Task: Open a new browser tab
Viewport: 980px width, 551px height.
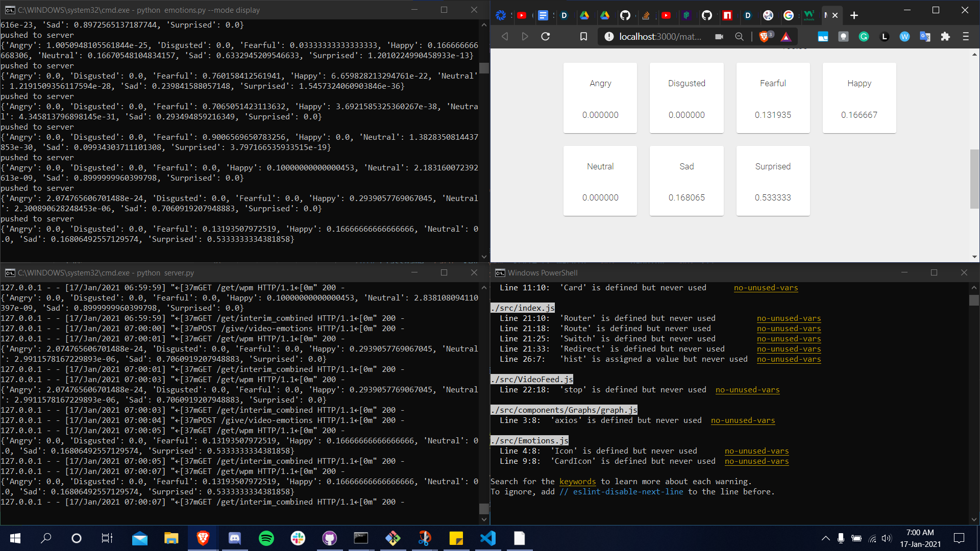Action: (x=854, y=15)
